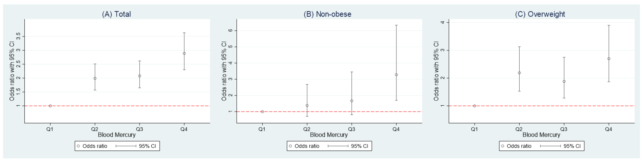644x162 pixels.
Task: Click the Q3 odds ratio marker in Overweight panel
Action: click(564, 81)
